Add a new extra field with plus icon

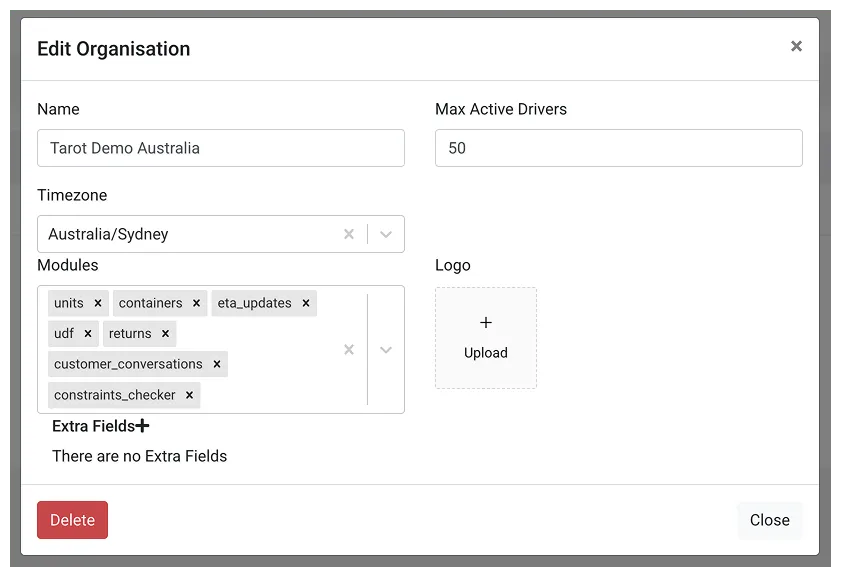tap(142, 426)
